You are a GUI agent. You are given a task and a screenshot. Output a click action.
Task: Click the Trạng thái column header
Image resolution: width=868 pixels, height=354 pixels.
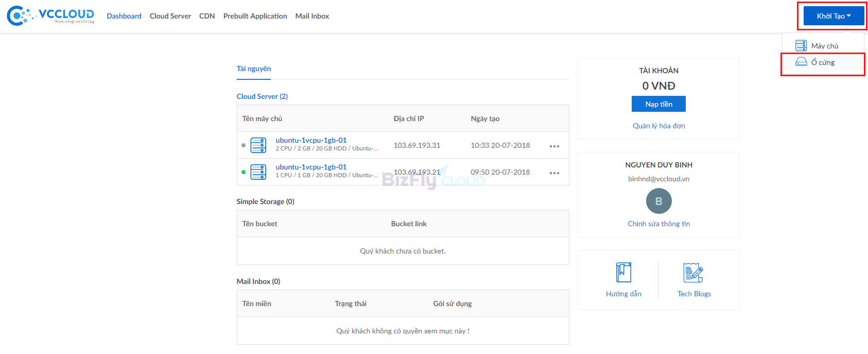(x=351, y=304)
